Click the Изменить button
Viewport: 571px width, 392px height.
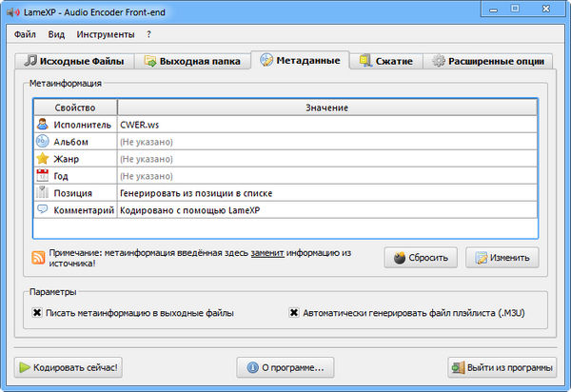pos(502,258)
